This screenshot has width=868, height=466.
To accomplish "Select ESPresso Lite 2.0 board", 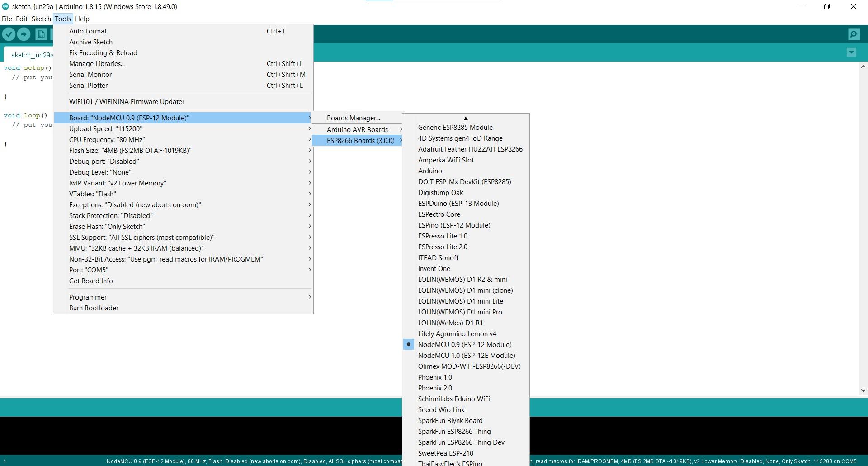I will point(466,247).
